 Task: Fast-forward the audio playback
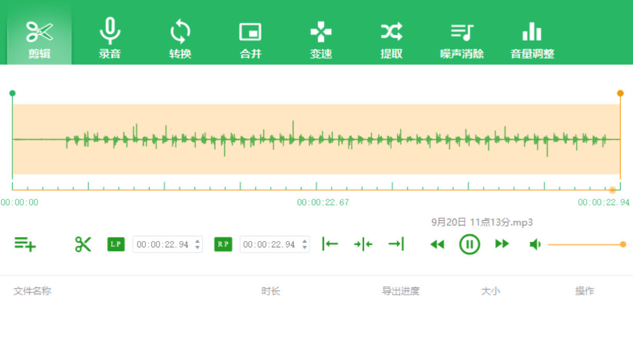[502, 244]
